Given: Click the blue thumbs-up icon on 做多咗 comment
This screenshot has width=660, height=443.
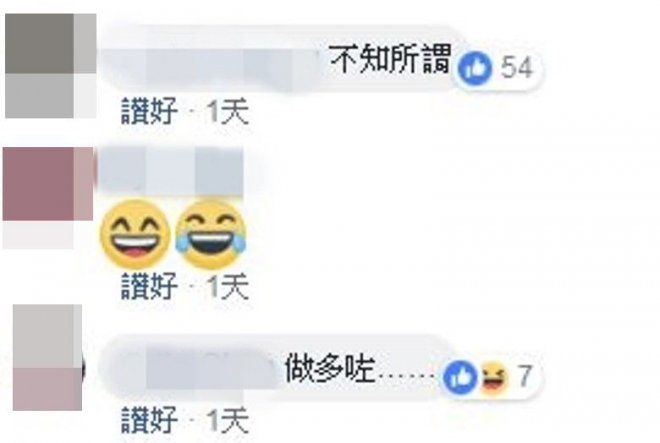Looking at the screenshot, I should point(460,376).
